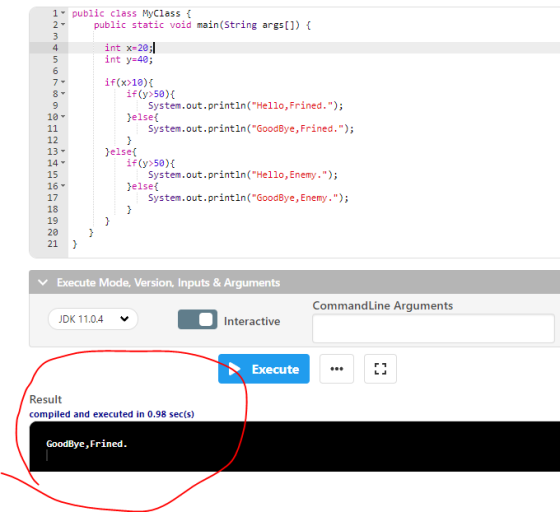Click the "Hello,Frined." println statement

245,105
